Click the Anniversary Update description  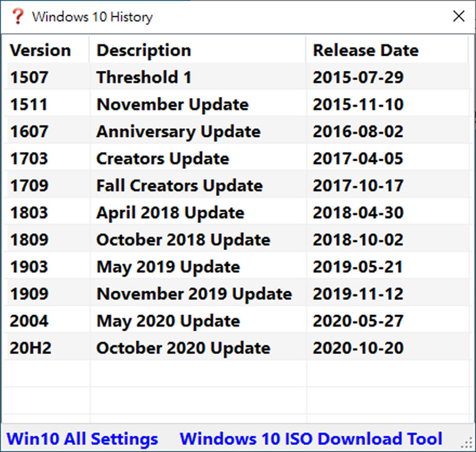click(178, 131)
